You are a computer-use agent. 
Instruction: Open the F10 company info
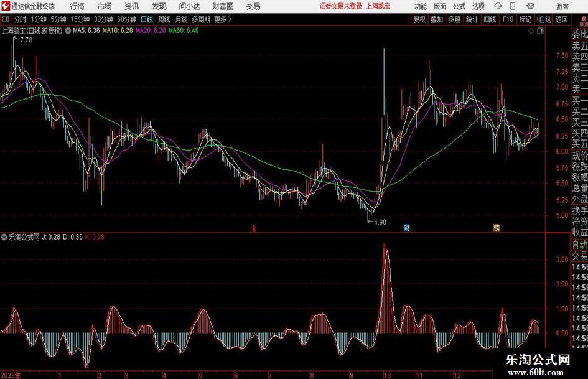click(x=508, y=19)
